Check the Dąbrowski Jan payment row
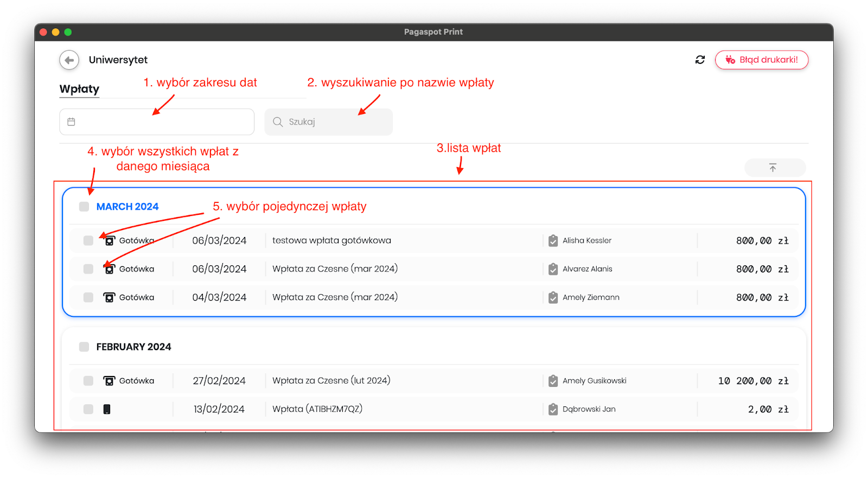 pyautogui.click(x=88, y=409)
